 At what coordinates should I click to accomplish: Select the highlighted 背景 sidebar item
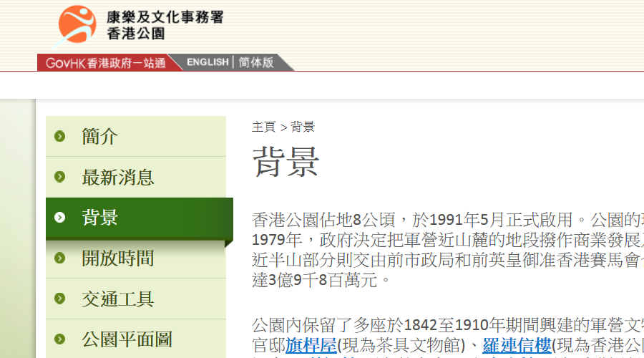(99, 218)
